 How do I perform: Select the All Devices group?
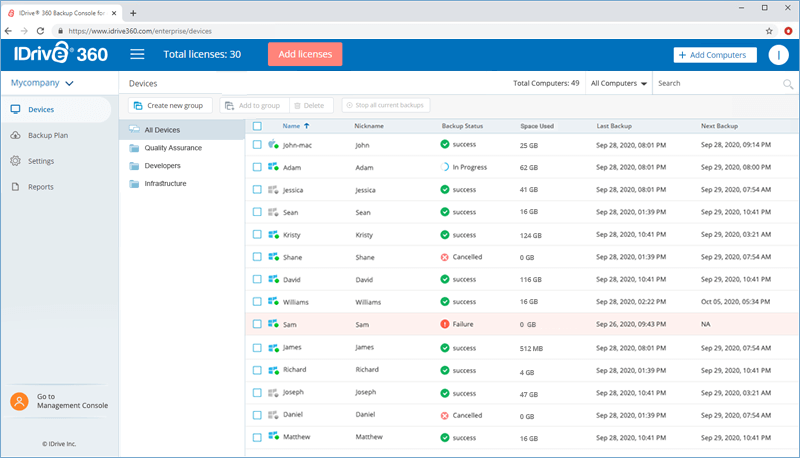click(x=182, y=130)
